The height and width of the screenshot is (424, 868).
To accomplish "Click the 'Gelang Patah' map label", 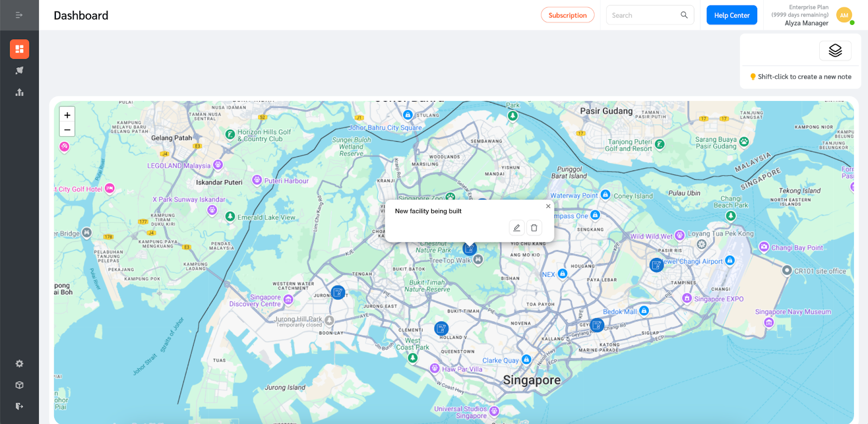I will pos(171,138).
